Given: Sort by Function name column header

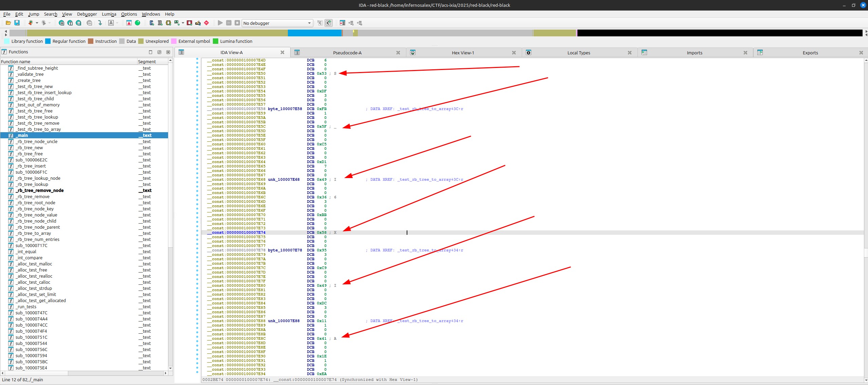Looking at the screenshot, I should (69, 62).
